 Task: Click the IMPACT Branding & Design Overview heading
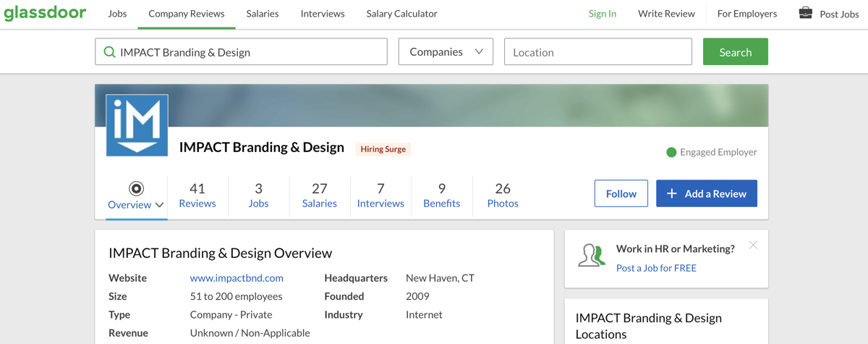pos(221,253)
